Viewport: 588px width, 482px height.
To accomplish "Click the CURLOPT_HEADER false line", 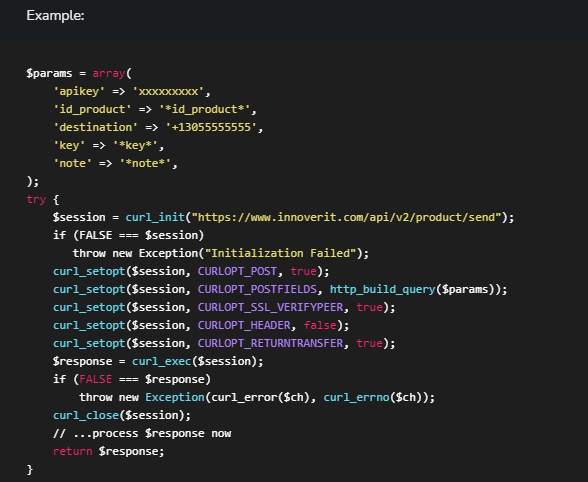I will pyautogui.click(x=201, y=325).
